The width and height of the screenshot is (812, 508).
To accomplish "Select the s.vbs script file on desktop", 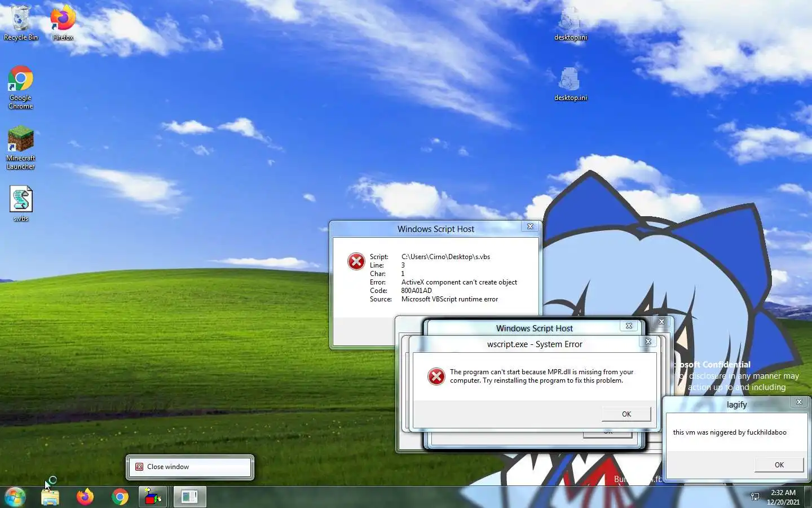I will click(x=21, y=204).
